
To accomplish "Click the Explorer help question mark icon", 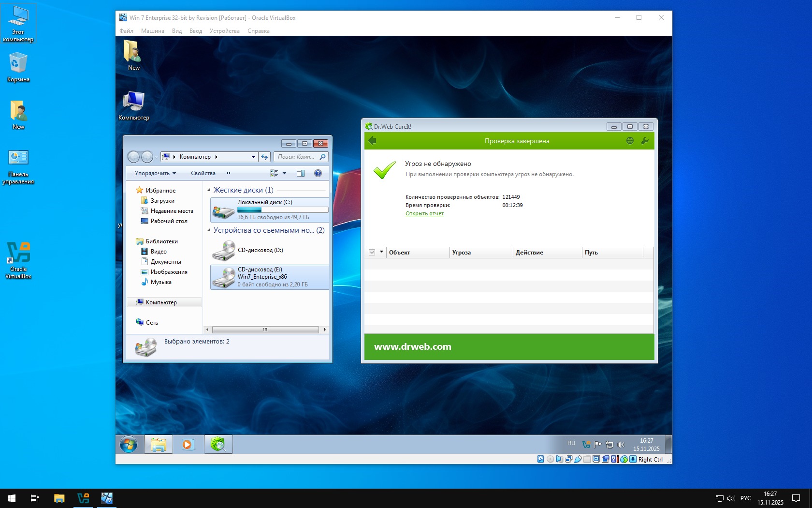I will click(x=318, y=173).
